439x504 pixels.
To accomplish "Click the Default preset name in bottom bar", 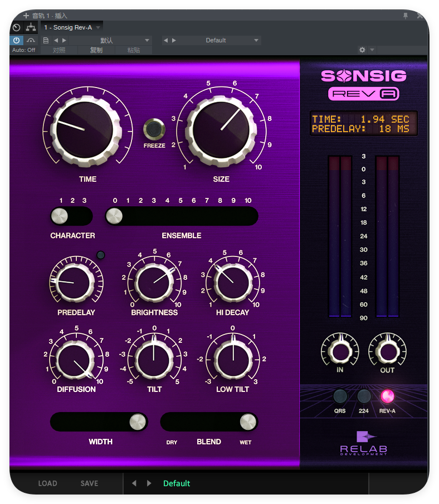I will [177, 483].
